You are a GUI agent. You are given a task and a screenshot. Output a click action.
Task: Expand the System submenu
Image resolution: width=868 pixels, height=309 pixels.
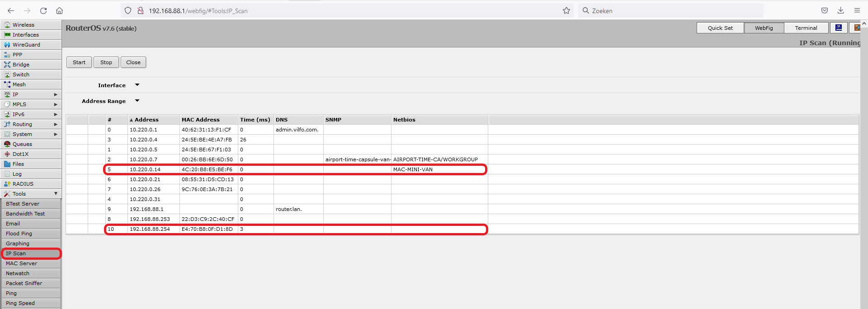pos(56,134)
